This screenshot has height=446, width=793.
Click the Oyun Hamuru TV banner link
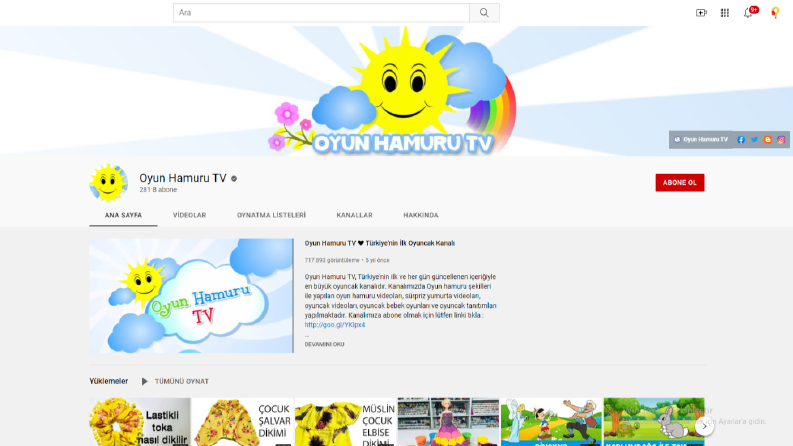701,140
